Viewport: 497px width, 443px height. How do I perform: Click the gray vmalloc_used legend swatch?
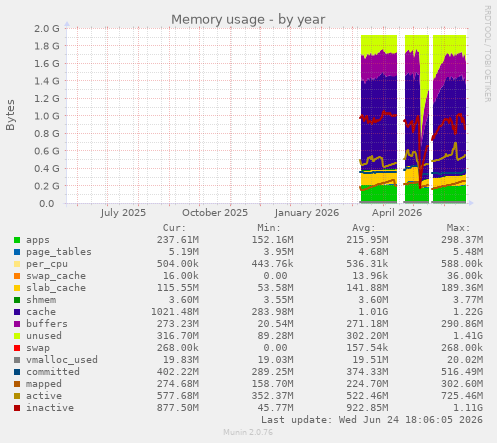17,360
